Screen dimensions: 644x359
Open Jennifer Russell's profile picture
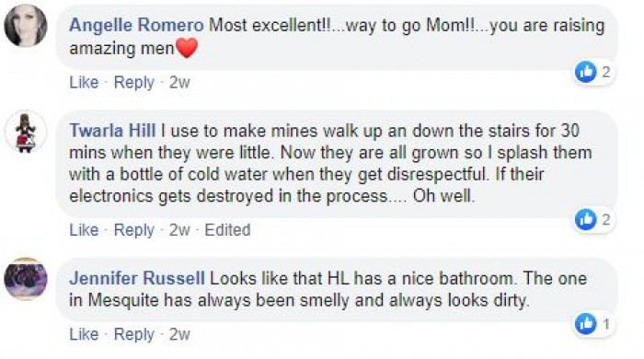[x=26, y=279]
